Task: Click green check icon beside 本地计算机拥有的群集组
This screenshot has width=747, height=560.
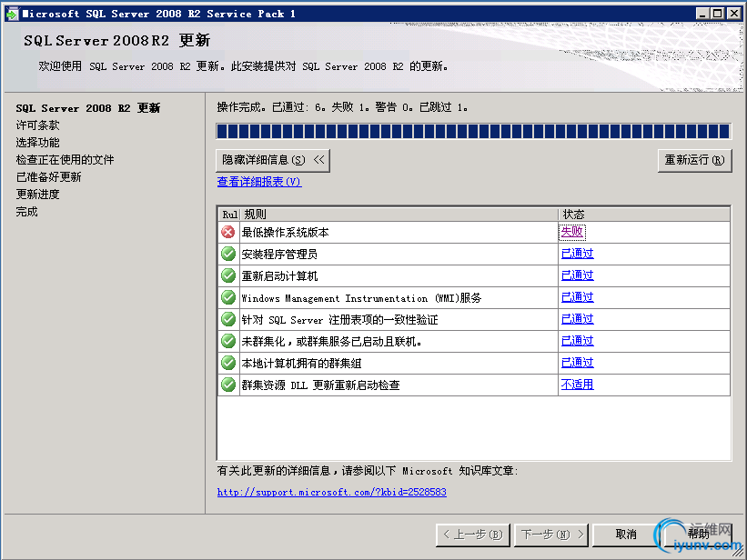Action: [x=228, y=363]
